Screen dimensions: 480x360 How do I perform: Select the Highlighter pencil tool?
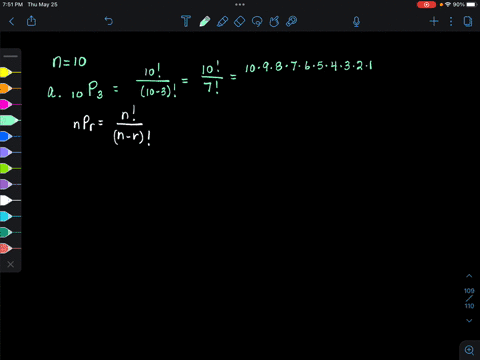click(x=222, y=21)
